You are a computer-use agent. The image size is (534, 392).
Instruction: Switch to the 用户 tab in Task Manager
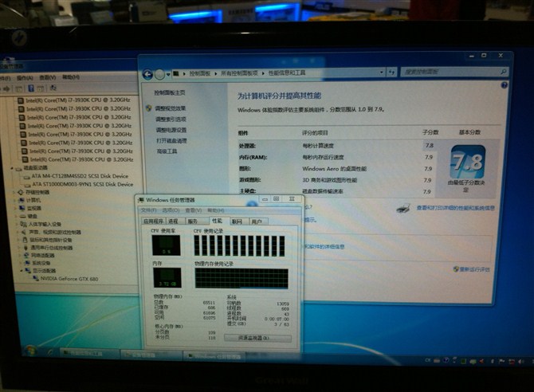[x=257, y=221]
